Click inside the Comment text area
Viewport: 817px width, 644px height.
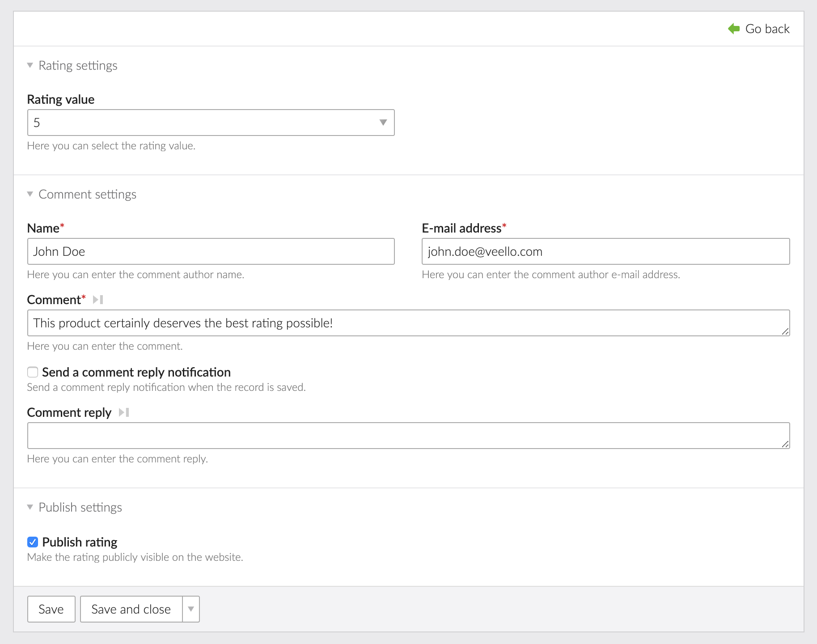point(408,323)
